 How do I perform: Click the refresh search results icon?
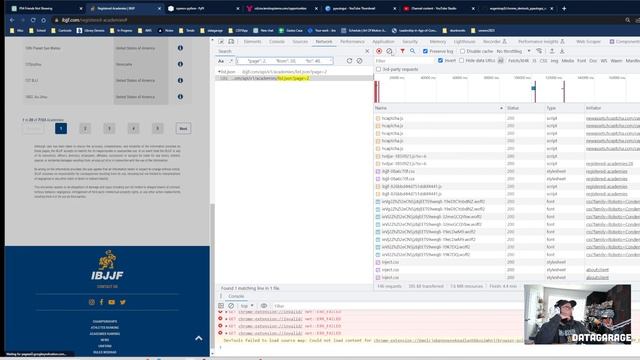coord(349,61)
